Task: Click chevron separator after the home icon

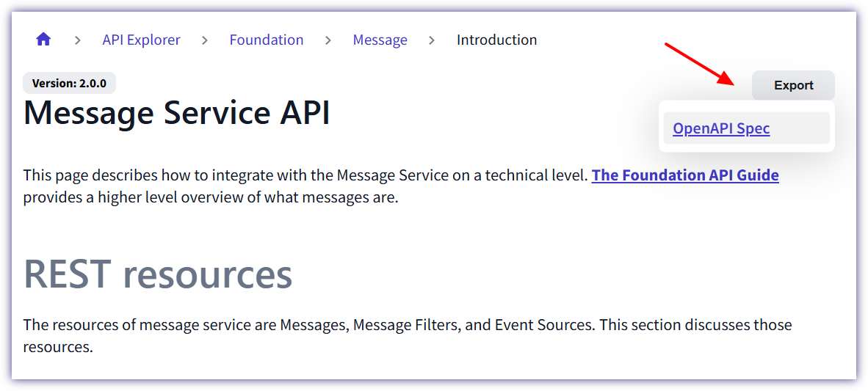Action: click(77, 40)
